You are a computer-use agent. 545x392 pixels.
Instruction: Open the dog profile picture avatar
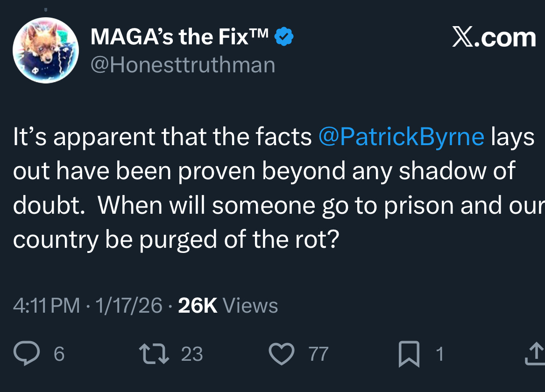[x=45, y=50]
